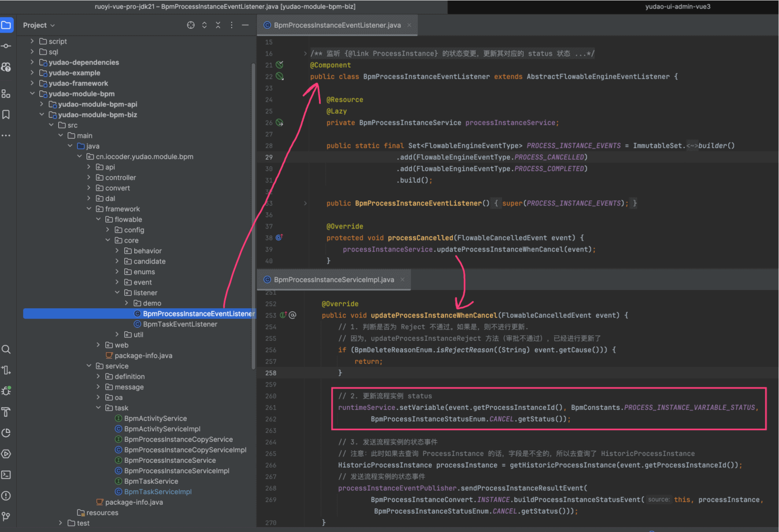Image resolution: width=779 pixels, height=532 pixels.
Task: Open the Commit tool window icon
Action: pyautogui.click(x=6, y=46)
